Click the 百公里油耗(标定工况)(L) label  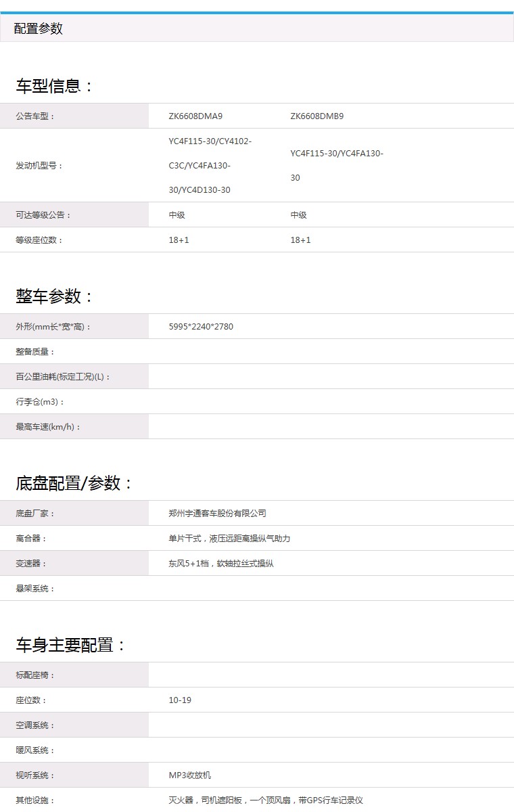click(64, 377)
